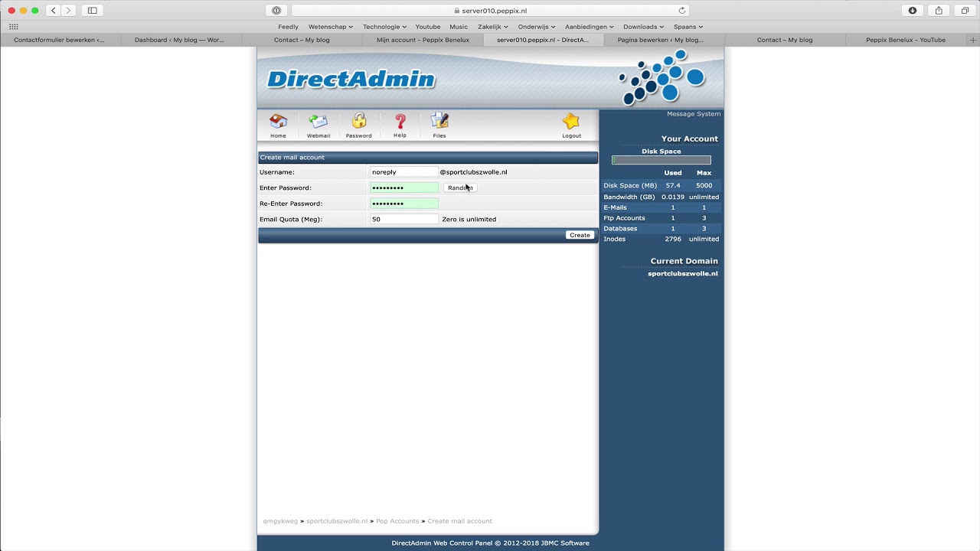Click the Enter Password field
The image size is (980, 551).
[x=403, y=187]
